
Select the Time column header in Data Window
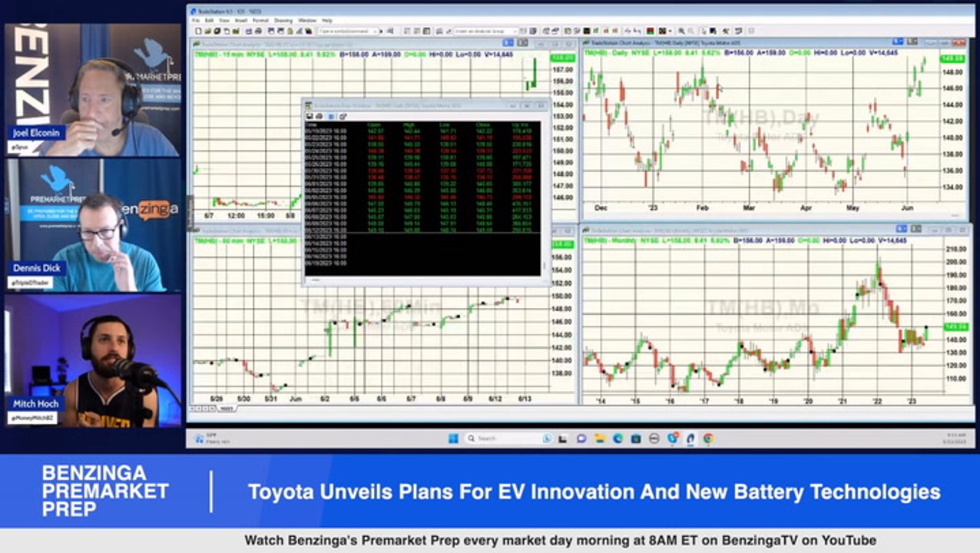[x=311, y=124]
